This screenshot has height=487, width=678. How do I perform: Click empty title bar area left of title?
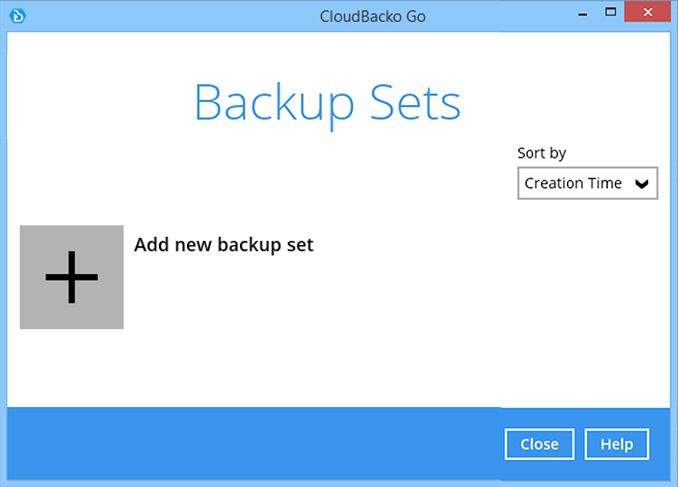[x=150, y=15]
